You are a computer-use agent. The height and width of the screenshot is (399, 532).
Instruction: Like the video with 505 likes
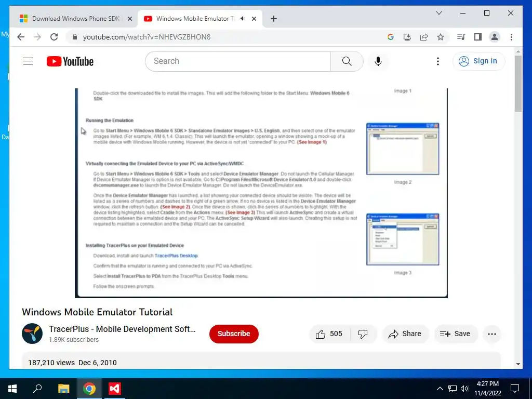coord(329,334)
